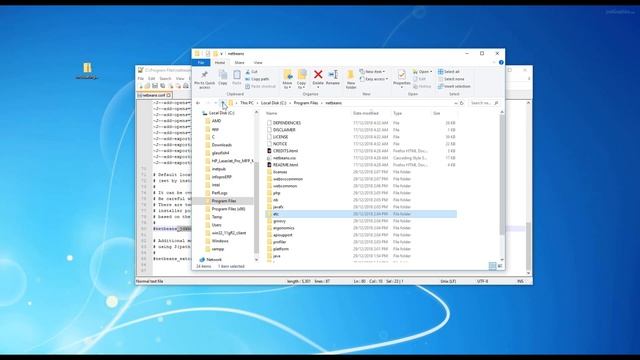
Task: Switch to the Share ribbon tab
Action: pos(239,62)
